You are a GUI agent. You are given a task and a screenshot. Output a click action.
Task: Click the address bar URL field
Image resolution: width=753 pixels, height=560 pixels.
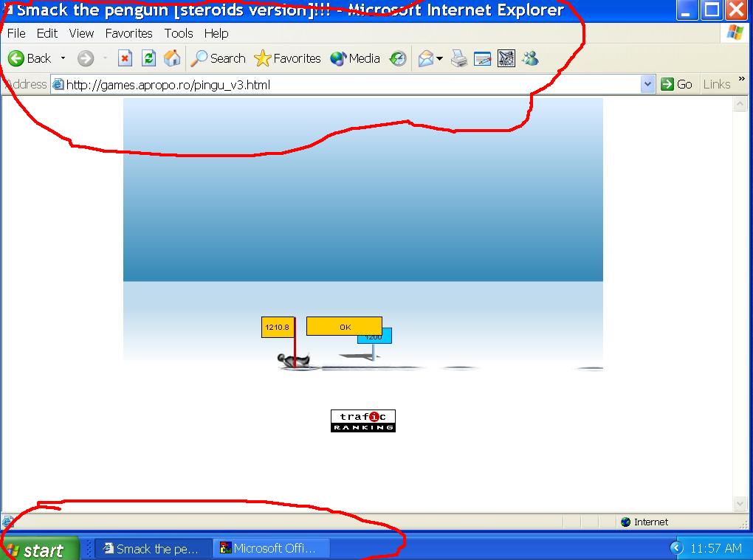coord(353,85)
